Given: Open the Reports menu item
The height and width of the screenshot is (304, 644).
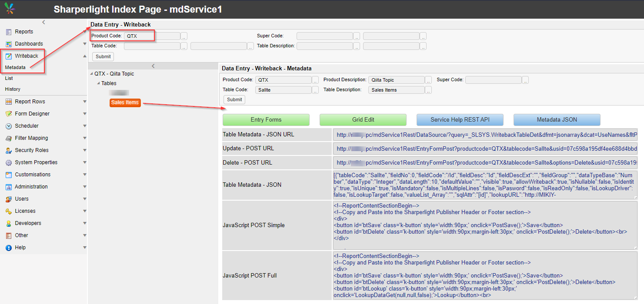Looking at the screenshot, I should pyautogui.click(x=24, y=32).
